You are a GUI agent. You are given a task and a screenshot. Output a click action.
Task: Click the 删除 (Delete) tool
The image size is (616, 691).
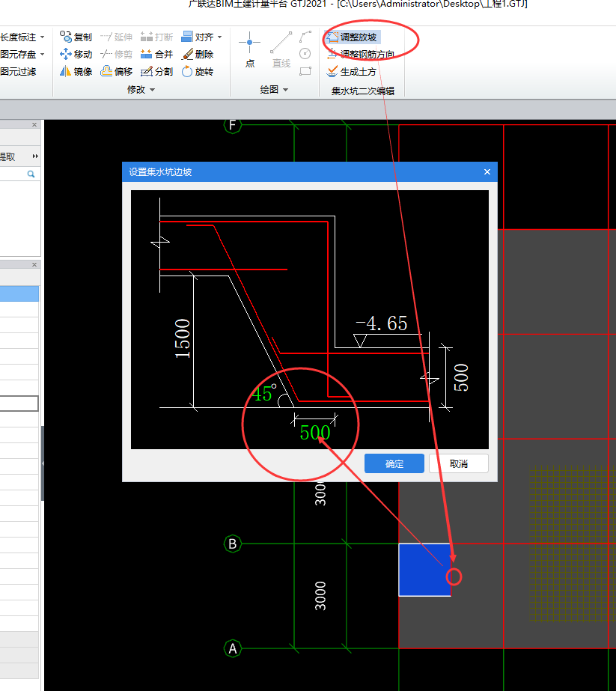click(198, 54)
